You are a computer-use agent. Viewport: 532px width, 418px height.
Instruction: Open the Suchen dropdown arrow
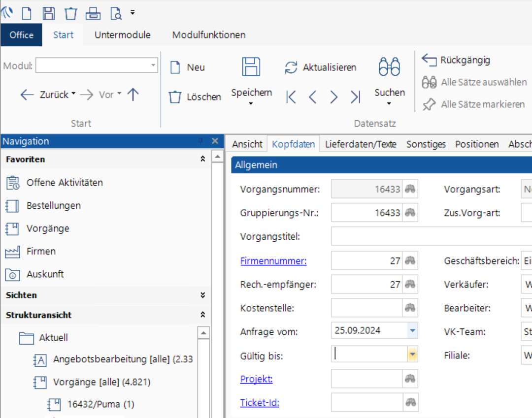point(389,103)
